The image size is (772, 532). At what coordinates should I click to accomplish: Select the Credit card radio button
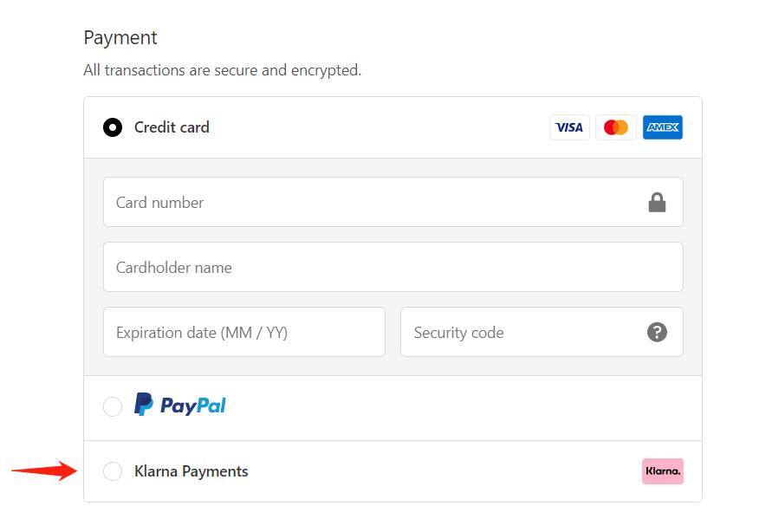[113, 127]
